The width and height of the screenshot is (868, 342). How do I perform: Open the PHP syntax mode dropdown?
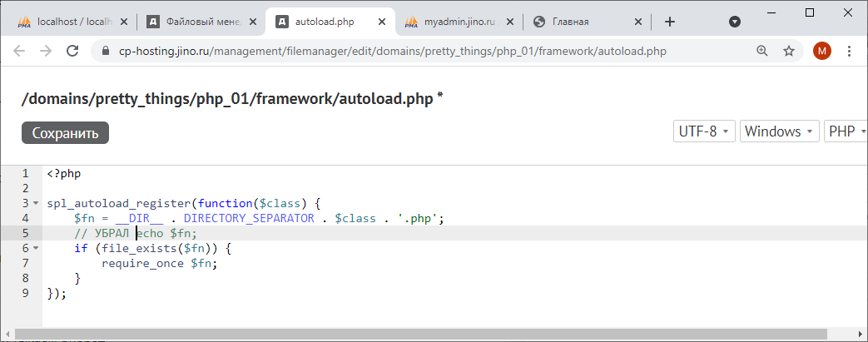(x=846, y=131)
